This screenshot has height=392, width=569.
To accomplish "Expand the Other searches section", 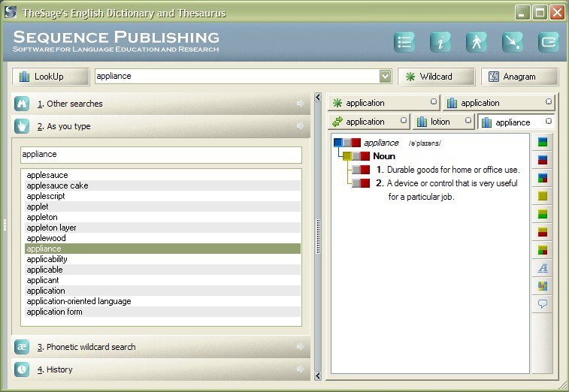I will 301,104.
